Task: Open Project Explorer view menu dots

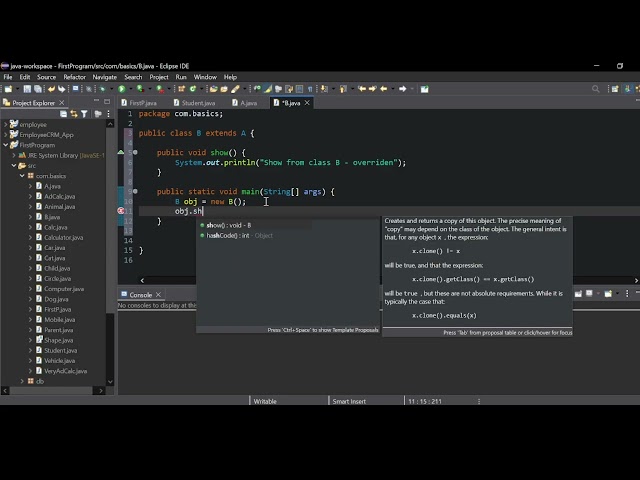Action: [109, 114]
